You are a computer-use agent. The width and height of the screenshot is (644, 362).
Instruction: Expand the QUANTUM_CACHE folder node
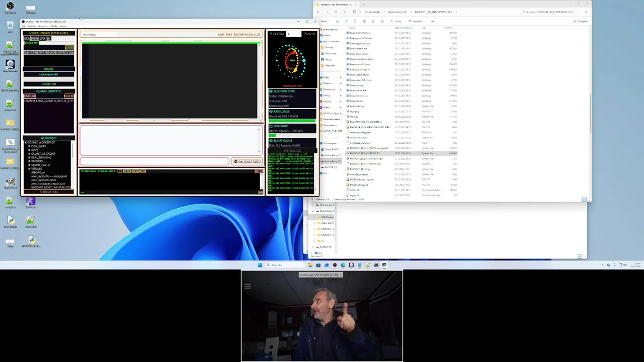[x=29, y=154]
